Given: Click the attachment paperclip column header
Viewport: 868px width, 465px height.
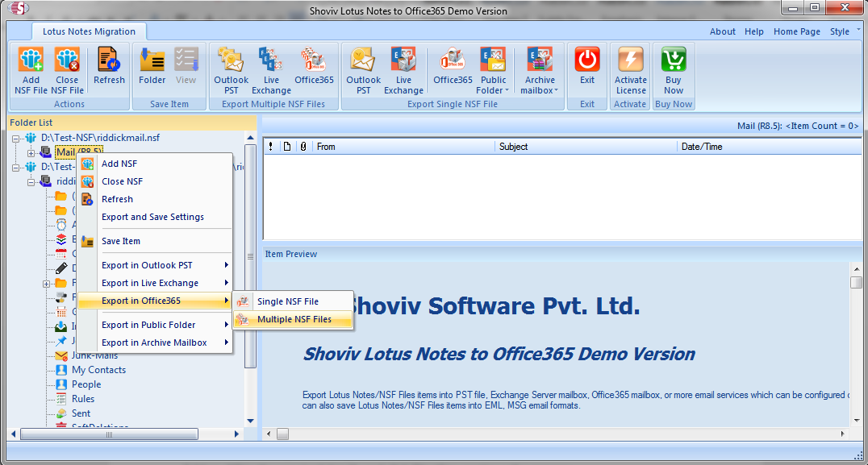Looking at the screenshot, I should click(x=303, y=147).
